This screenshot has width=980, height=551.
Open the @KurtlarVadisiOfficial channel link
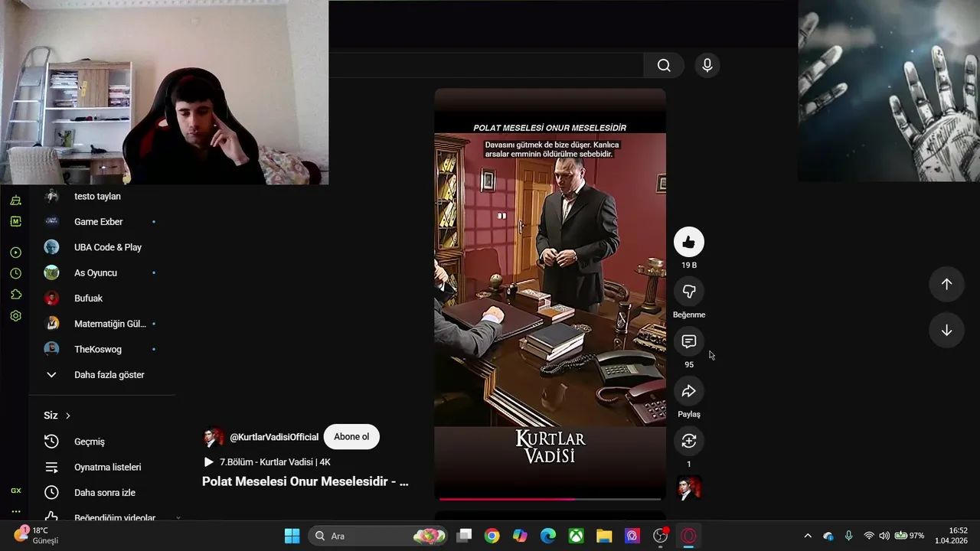pyautogui.click(x=274, y=437)
